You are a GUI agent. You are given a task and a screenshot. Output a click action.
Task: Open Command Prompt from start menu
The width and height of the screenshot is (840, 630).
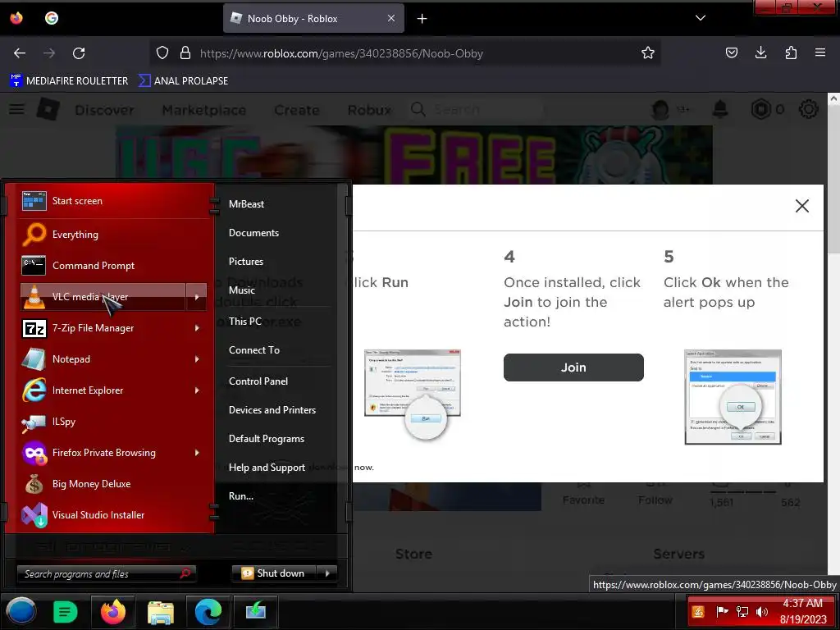113,265
